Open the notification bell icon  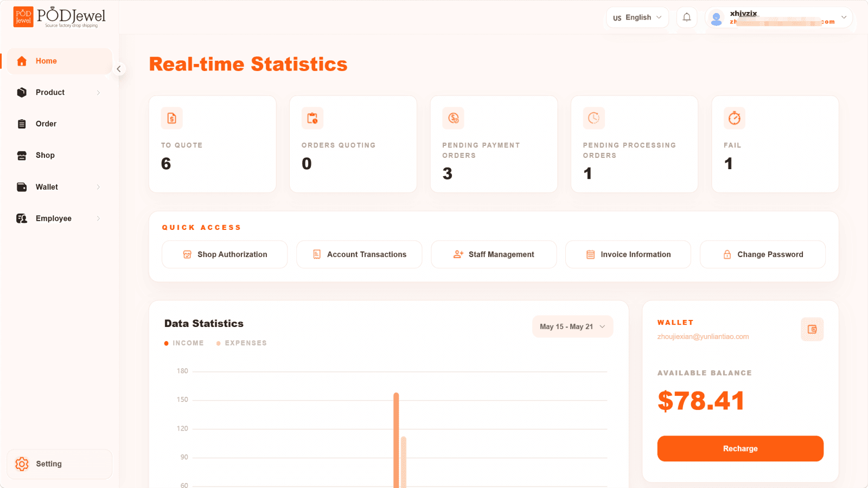[x=687, y=17]
